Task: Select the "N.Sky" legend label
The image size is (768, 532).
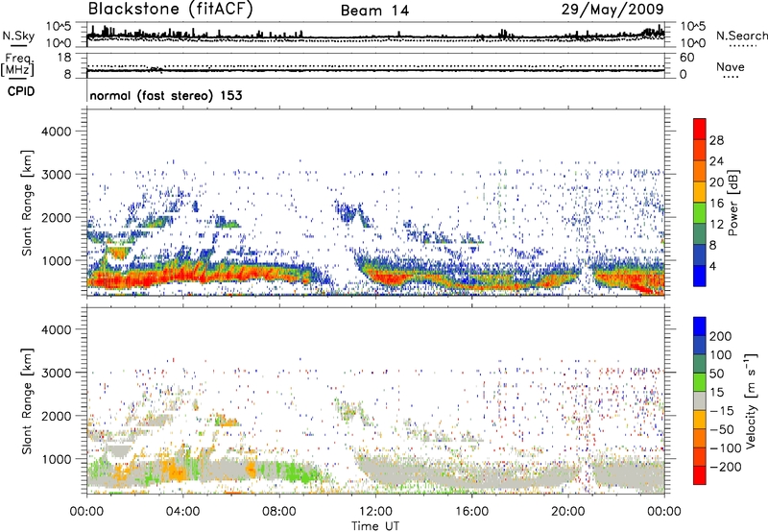Action: click(18, 36)
